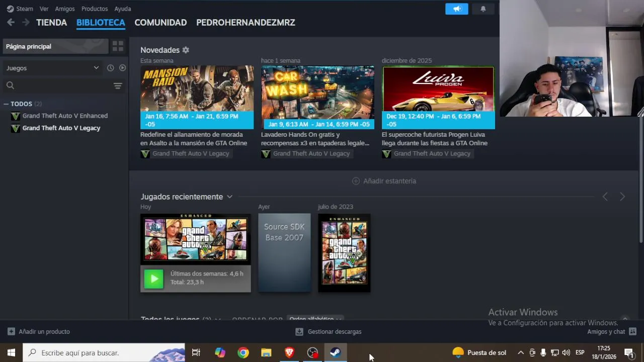Viewport: 644px width, 362px height.
Task: Expand the Jugados recientemente dropdown
Action: [229, 197]
